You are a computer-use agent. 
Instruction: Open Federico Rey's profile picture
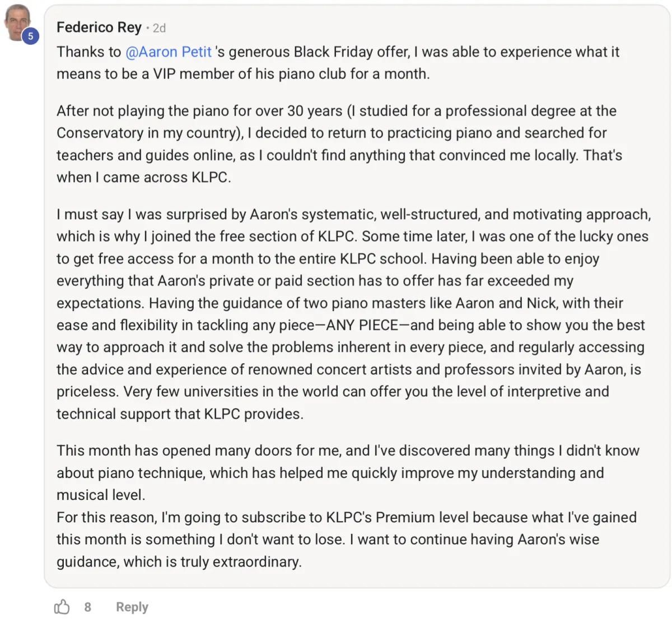16,21
